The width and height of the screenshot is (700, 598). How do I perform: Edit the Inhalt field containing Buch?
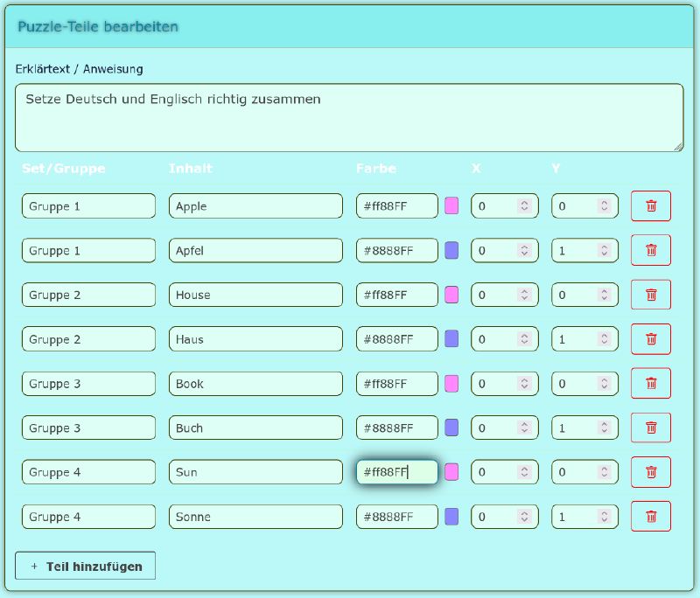point(255,428)
